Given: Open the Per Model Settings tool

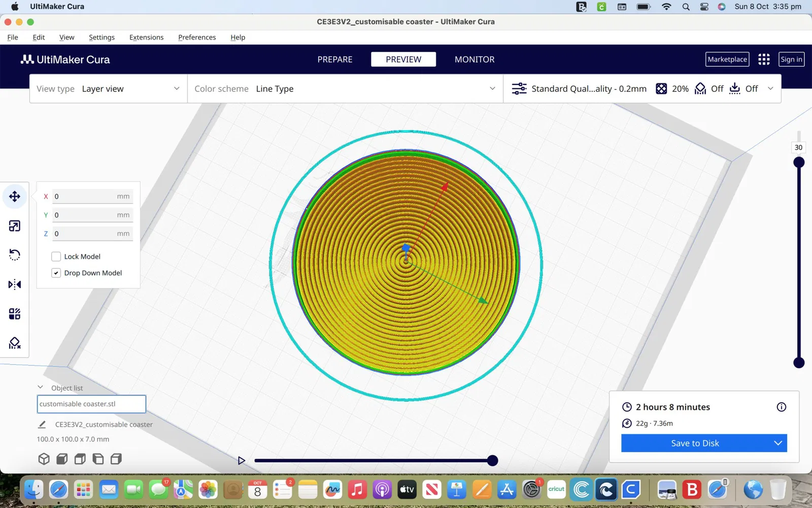Looking at the screenshot, I should click(15, 314).
